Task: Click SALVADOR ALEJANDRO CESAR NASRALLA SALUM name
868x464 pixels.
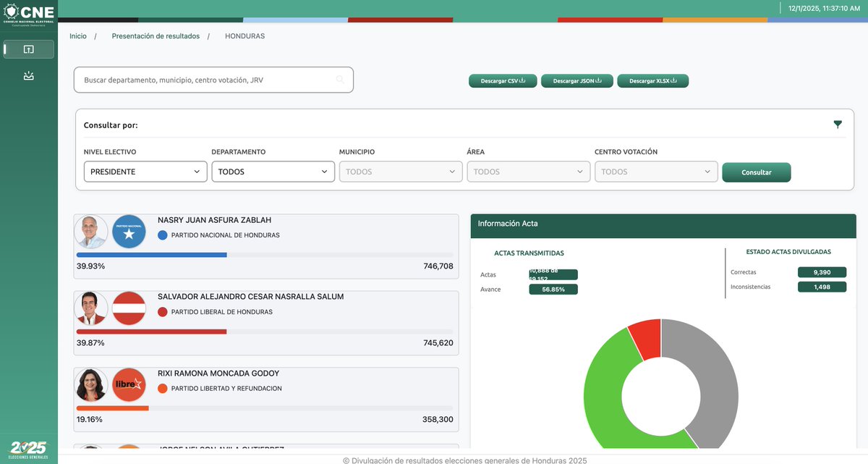Action: pos(251,297)
